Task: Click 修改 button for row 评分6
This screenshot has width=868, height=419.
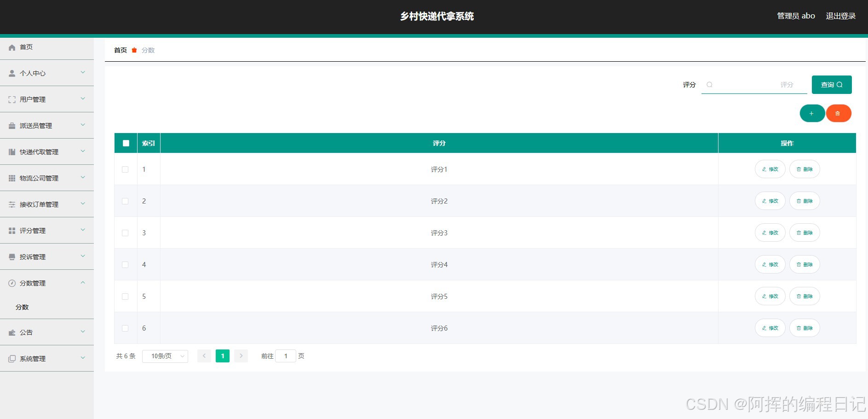Action: pyautogui.click(x=770, y=328)
